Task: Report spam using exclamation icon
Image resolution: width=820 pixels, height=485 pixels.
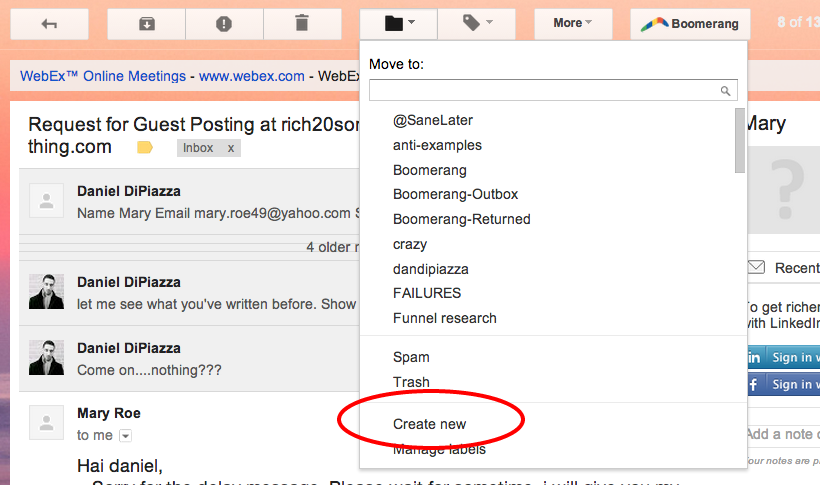Action: tap(224, 24)
